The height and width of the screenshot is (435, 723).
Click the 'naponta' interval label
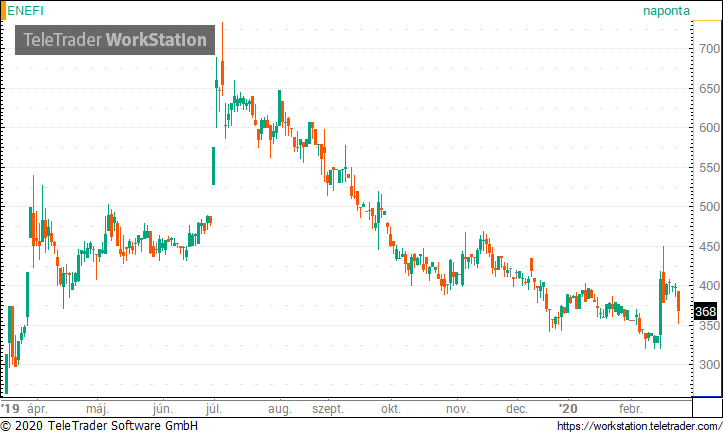pos(666,11)
